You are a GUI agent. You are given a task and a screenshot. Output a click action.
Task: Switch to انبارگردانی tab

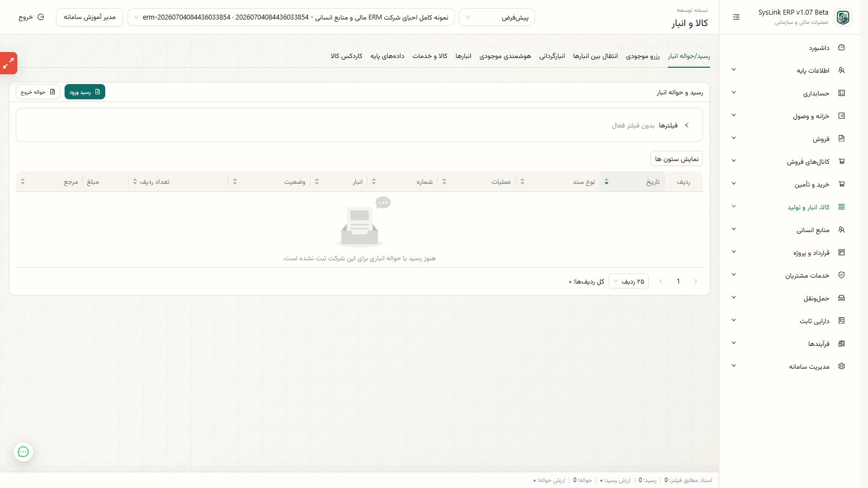click(552, 56)
